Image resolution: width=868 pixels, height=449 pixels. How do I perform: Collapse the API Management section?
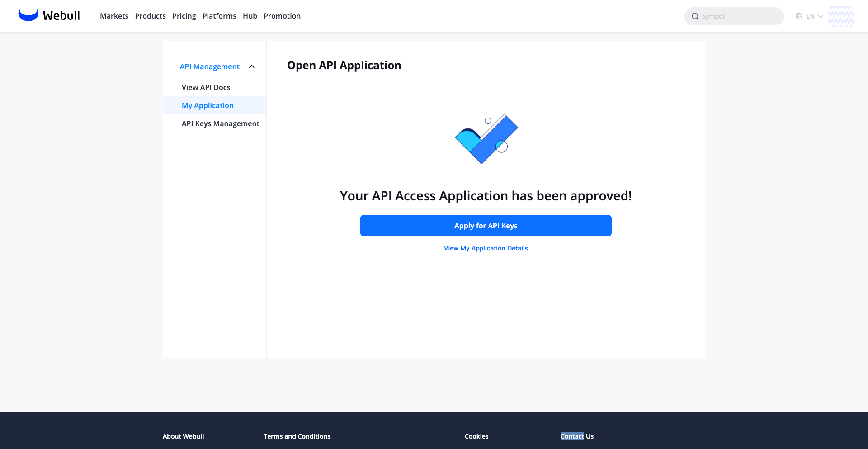(x=252, y=66)
